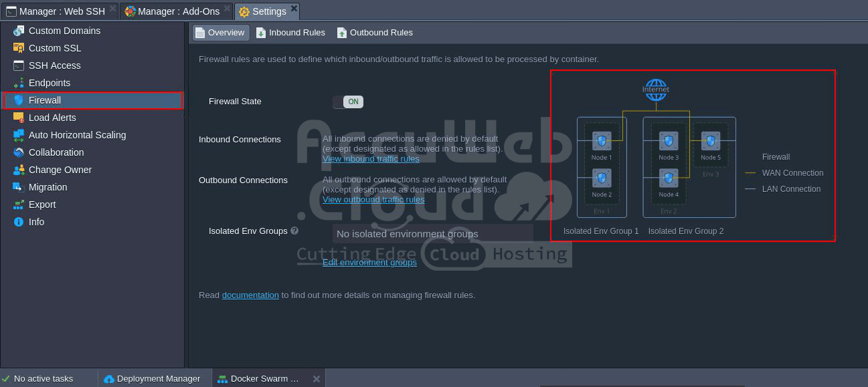Viewport: 868px width, 387px height.
Task: Open the Manager : Web SSH tab
Action: point(56,11)
